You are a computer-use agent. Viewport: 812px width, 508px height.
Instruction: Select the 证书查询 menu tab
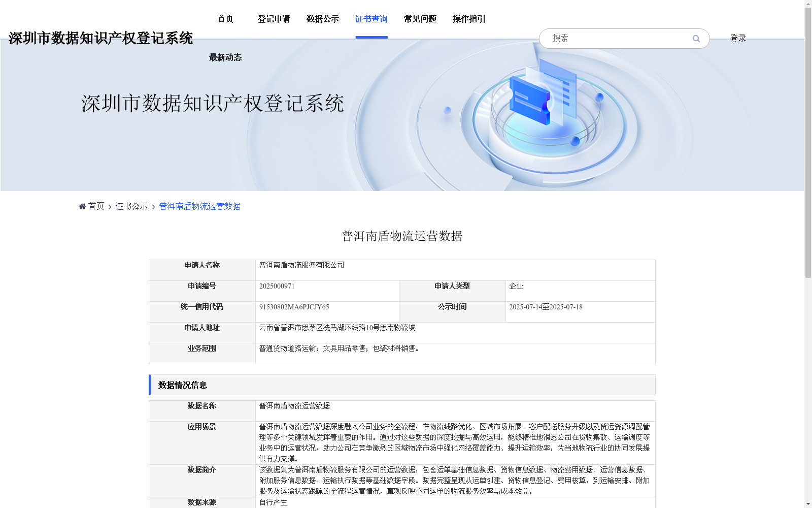pyautogui.click(x=371, y=19)
